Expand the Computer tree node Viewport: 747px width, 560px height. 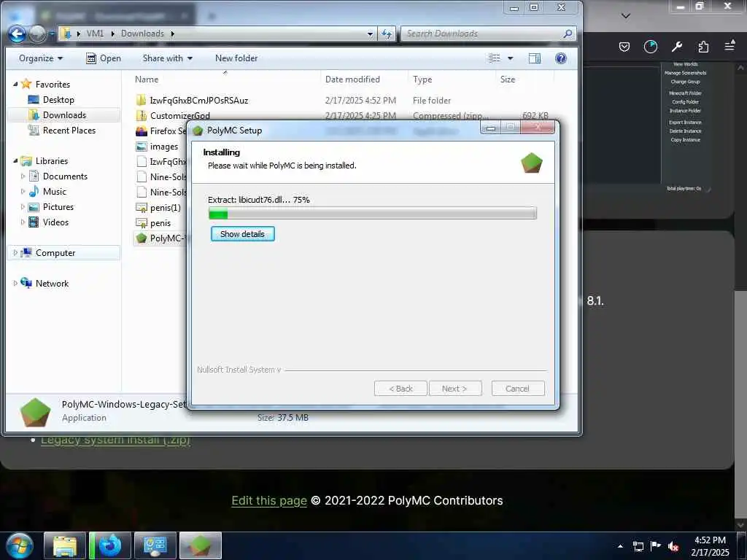pos(16,253)
